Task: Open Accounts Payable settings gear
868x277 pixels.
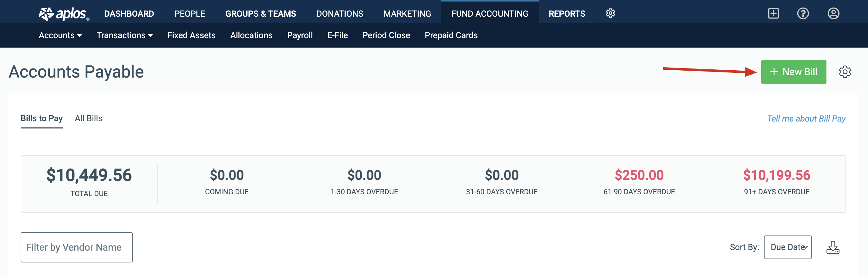Action: pyautogui.click(x=844, y=72)
